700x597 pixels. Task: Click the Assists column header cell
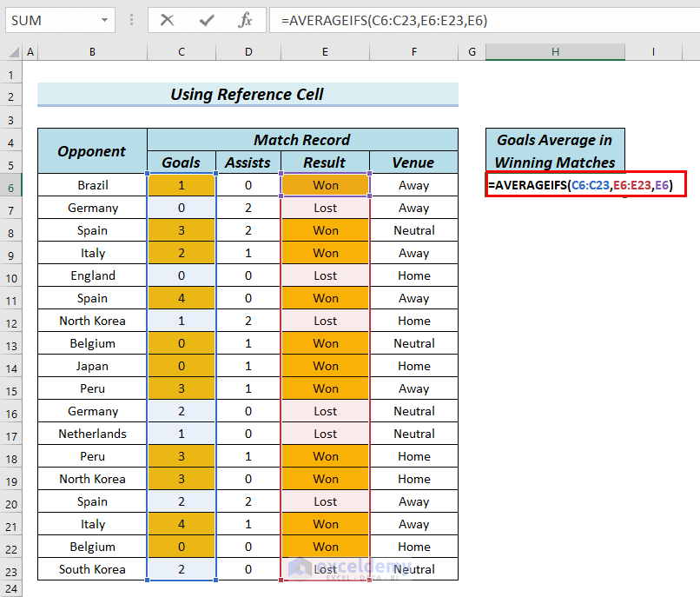pyautogui.click(x=248, y=163)
